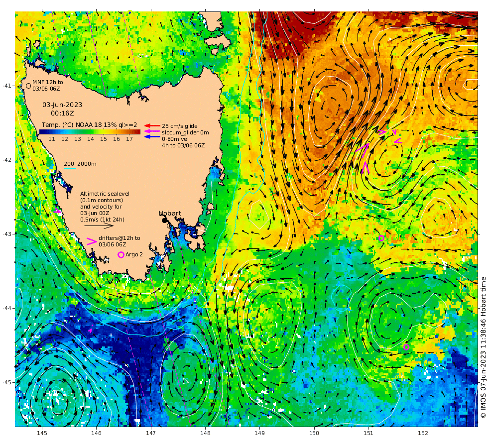Screen dimensions: 488x448
Task: Click the '00:16Z' time label
Action: 63,113
